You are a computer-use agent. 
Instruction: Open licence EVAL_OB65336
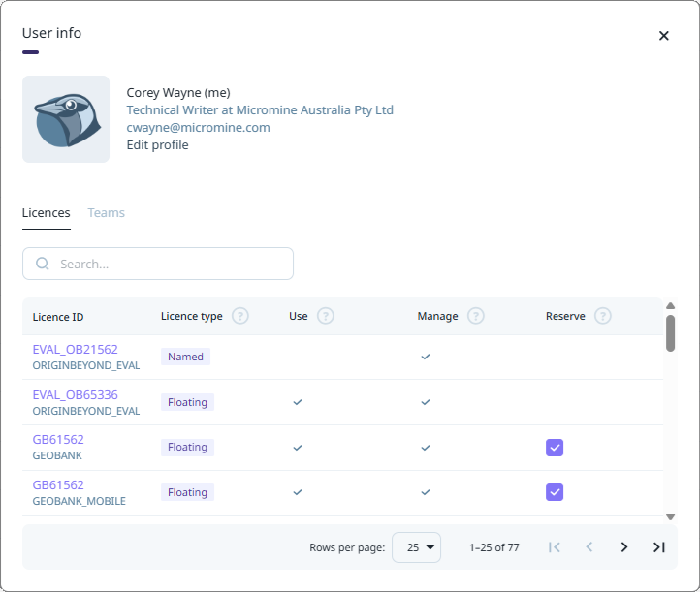[x=75, y=395]
